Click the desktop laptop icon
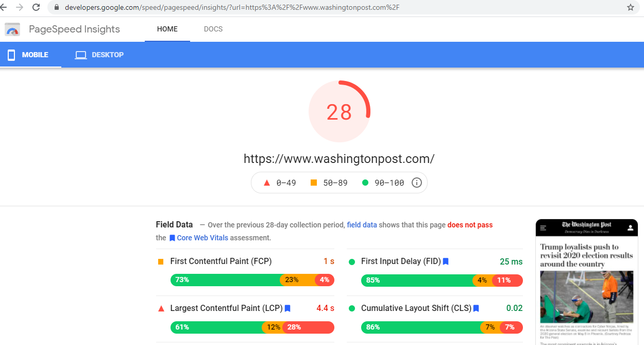 (81, 55)
